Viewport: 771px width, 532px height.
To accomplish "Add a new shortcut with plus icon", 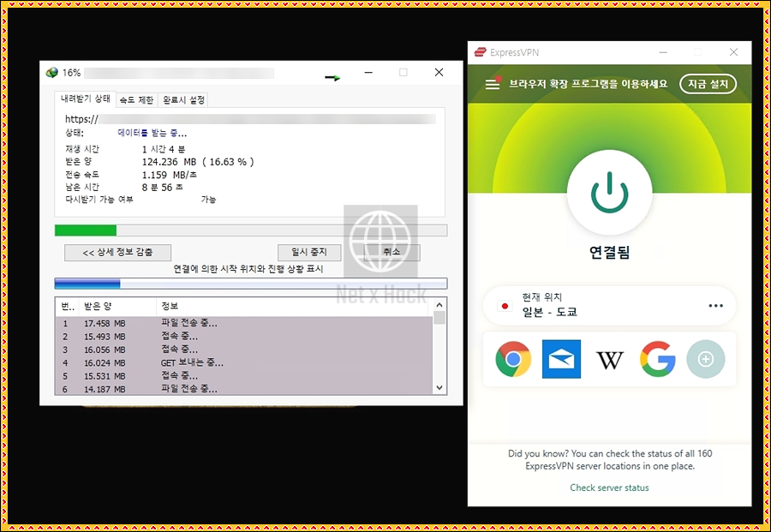I will click(705, 360).
